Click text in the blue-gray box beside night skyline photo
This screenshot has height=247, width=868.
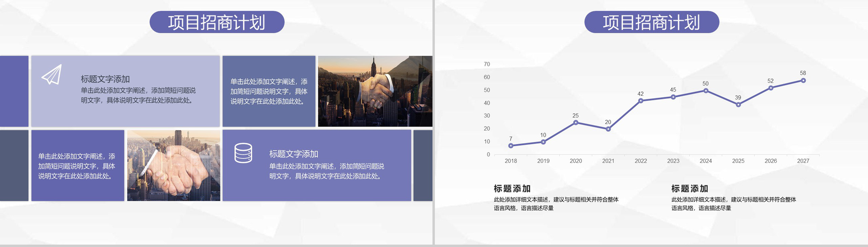pyautogui.click(x=269, y=91)
